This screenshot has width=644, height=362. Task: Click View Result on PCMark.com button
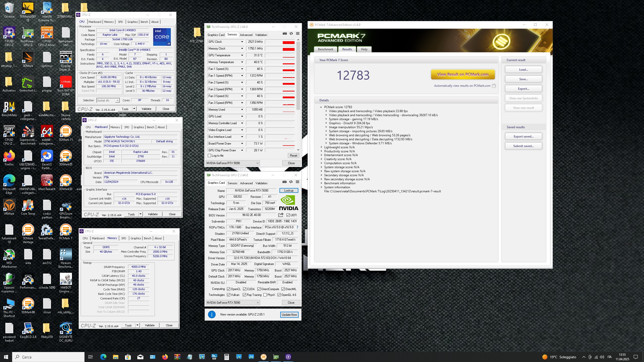(463, 74)
